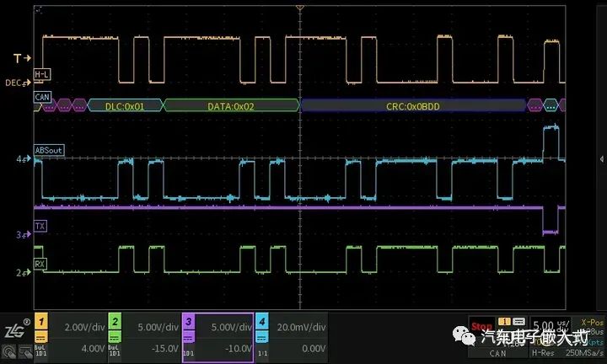The height and width of the screenshot is (364, 607).
Task: Click the DEC decode ground marker
Action: coord(18,83)
